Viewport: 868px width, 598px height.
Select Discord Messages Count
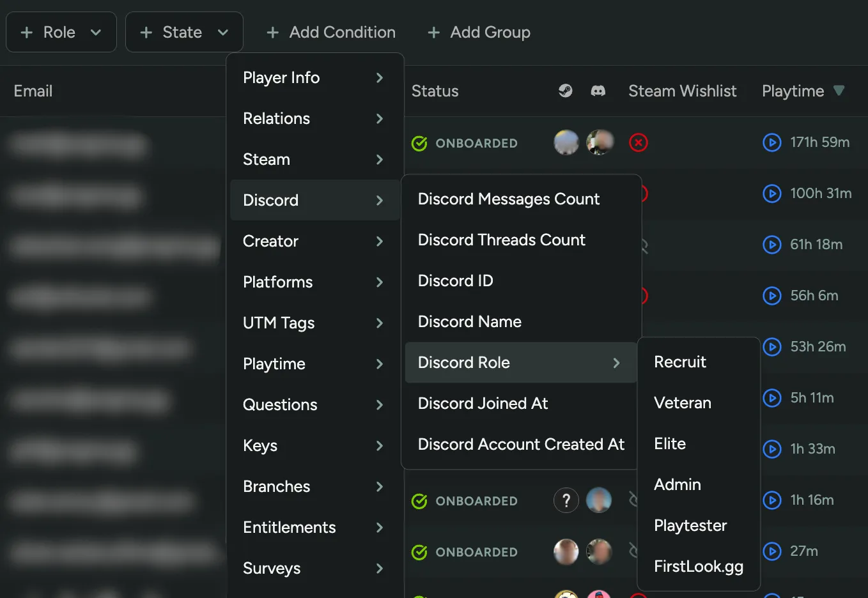coord(508,199)
